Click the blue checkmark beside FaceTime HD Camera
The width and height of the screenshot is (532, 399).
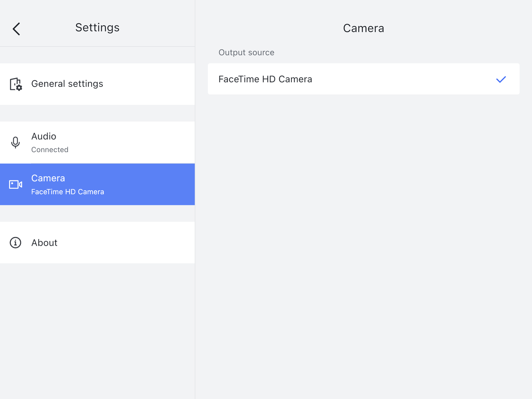pyautogui.click(x=501, y=79)
